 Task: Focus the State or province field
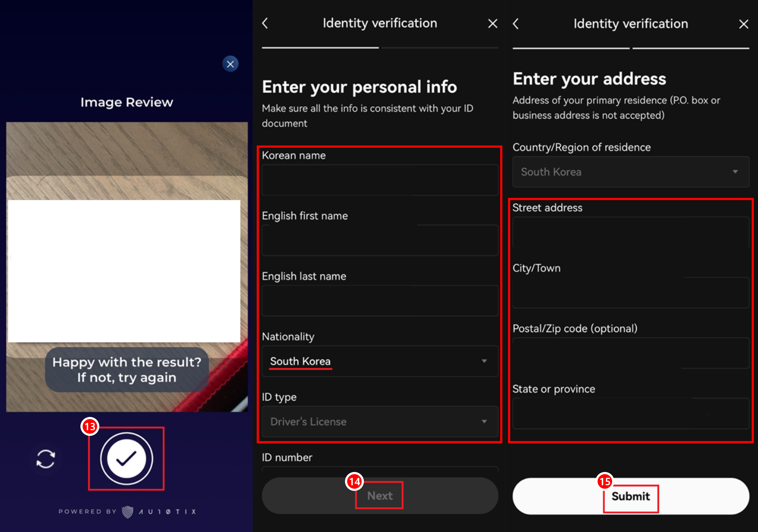[x=631, y=413]
